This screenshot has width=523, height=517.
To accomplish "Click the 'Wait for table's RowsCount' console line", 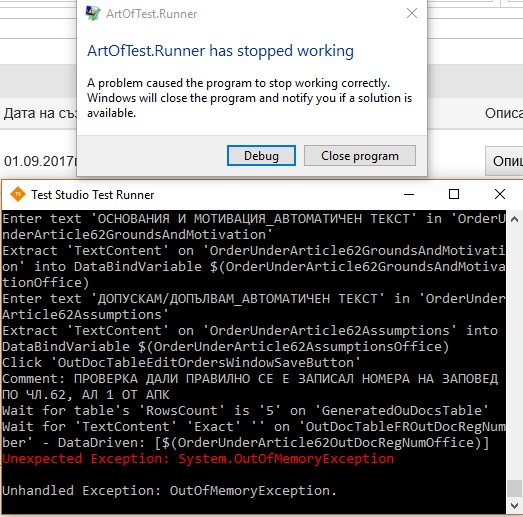I will pos(245,411).
